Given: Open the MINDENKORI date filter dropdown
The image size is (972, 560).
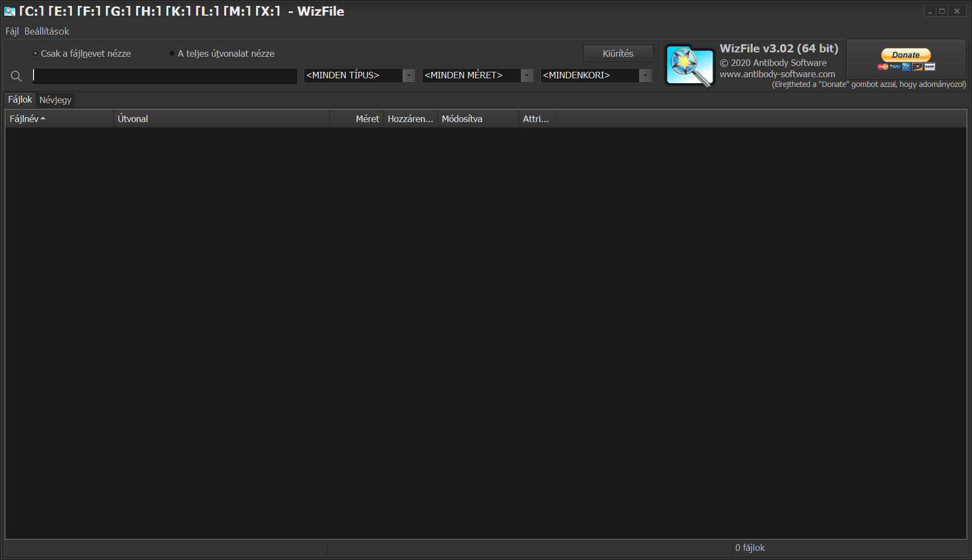Looking at the screenshot, I should [645, 76].
